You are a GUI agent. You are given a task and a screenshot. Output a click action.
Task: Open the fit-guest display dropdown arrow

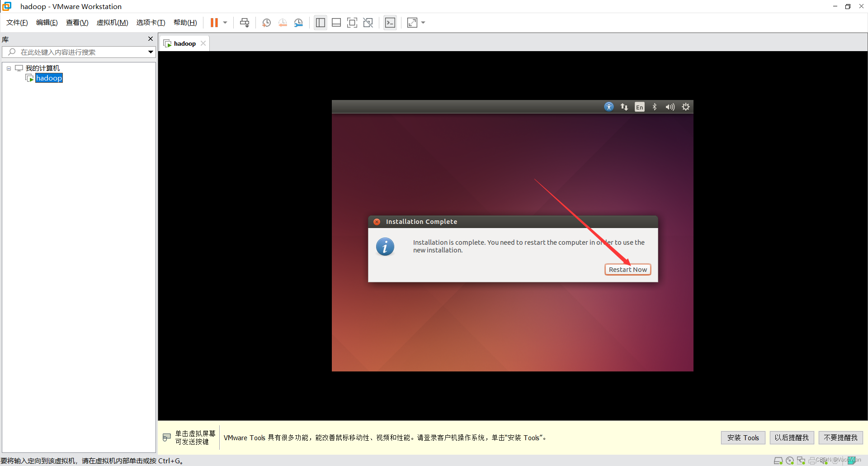(423, 22)
